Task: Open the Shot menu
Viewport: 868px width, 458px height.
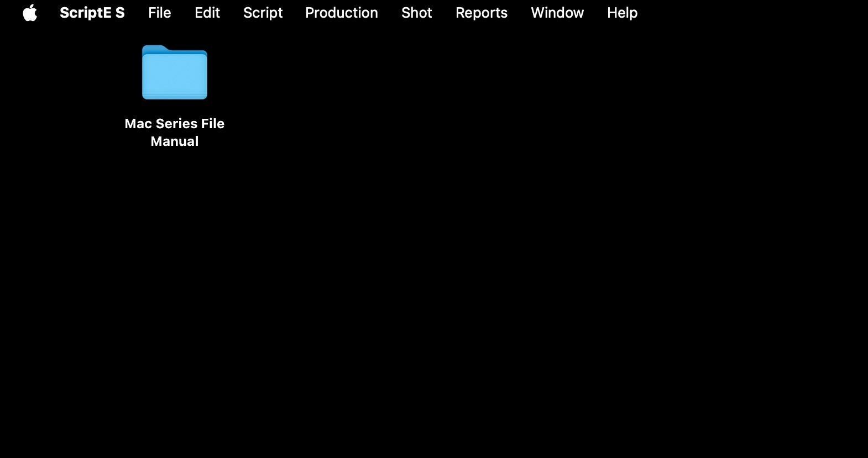Action: pyautogui.click(x=417, y=13)
